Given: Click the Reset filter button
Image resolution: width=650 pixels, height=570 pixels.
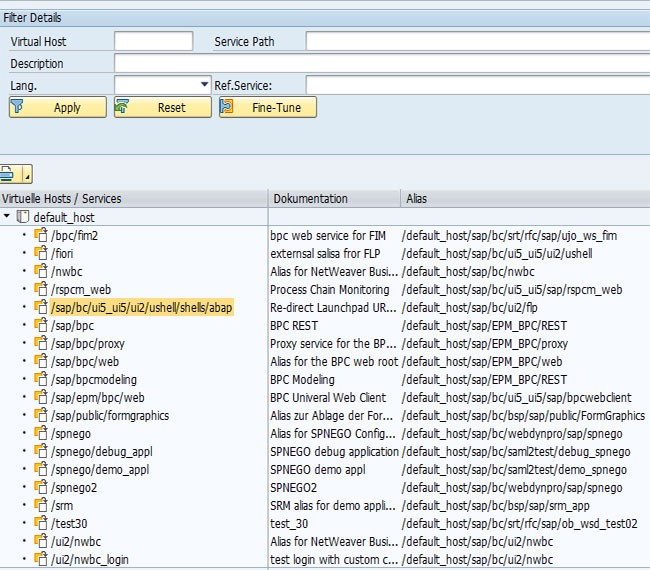Looking at the screenshot, I should (x=162, y=107).
